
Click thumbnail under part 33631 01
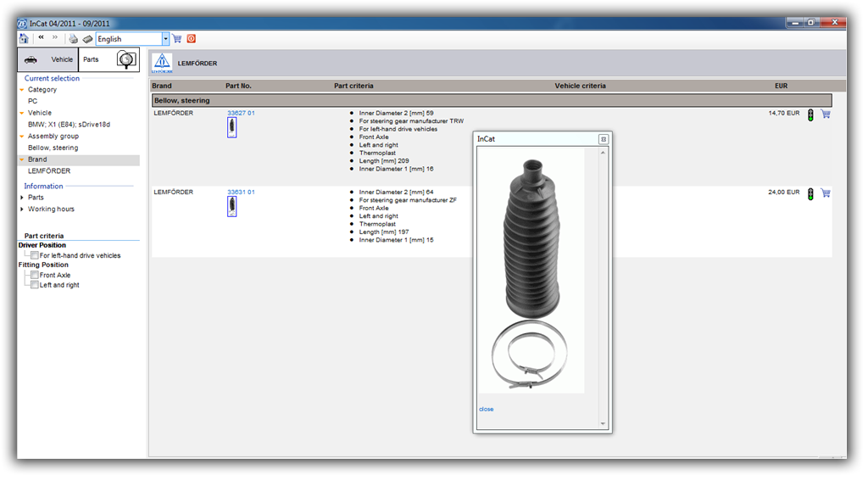pyautogui.click(x=232, y=207)
